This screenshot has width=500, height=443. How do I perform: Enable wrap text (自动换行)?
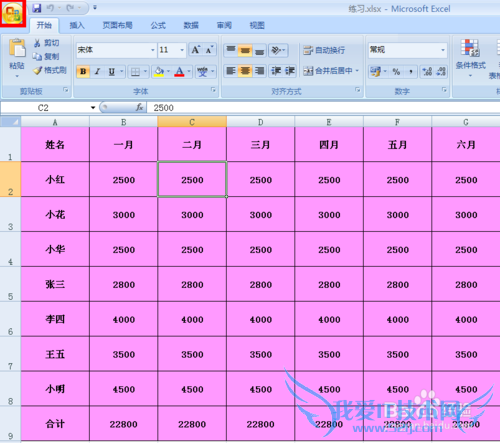tap(324, 50)
